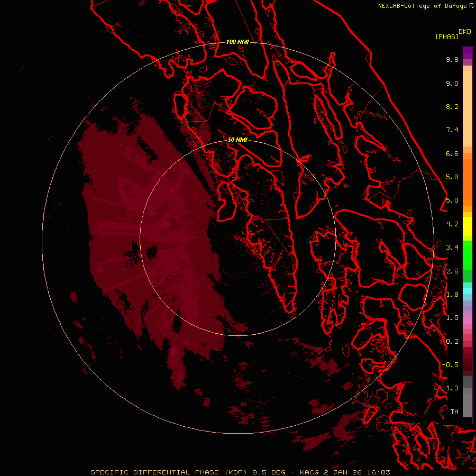This screenshot has width=476, height=476.
Task: Click the [PHAS] legend label
Action: click(x=447, y=36)
